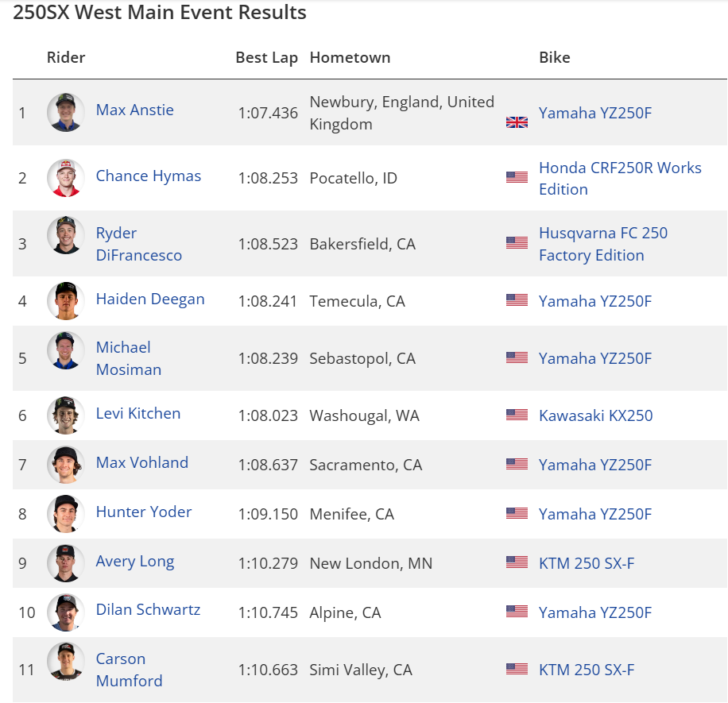The image size is (728, 703).
Task: Click Max Anstie's rider avatar photo
Action: tap(65, 112)
